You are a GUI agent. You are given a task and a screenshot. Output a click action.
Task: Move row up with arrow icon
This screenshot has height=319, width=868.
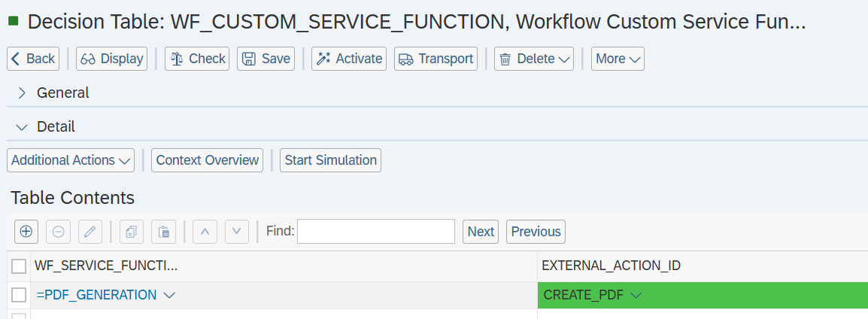point(205,232)
